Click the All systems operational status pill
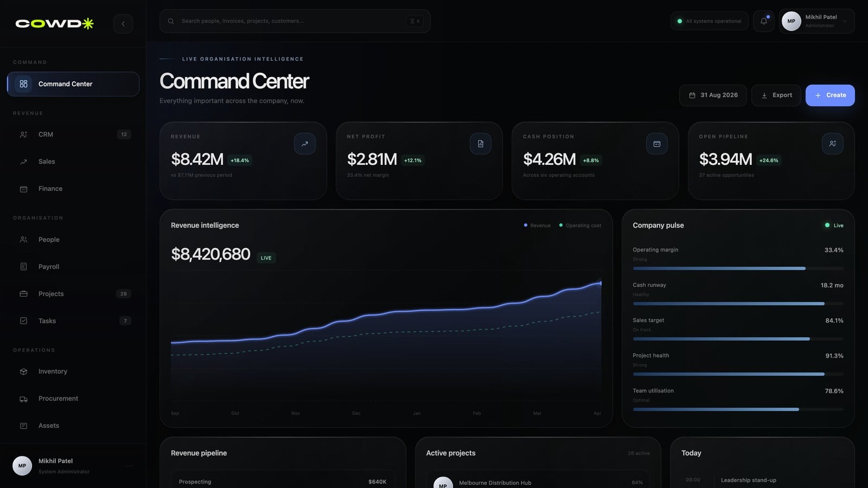Viewport: 868px width, 488px height. tap(710, 21)
